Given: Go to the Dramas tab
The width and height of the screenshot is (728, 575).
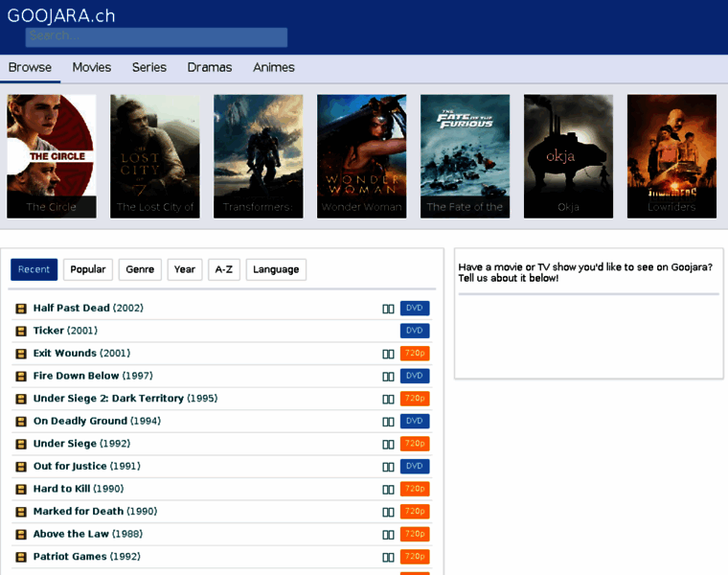Looking at the screenshot, I should coord(210,68).
